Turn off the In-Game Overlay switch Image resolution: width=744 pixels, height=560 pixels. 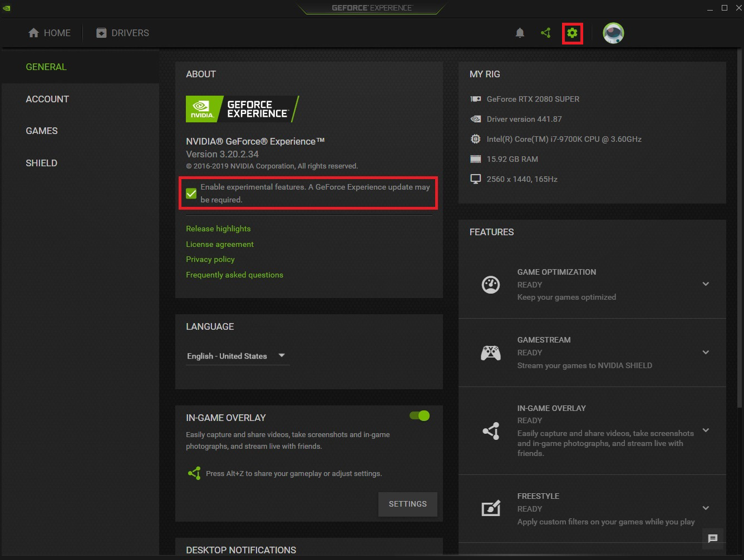[420, 415]
